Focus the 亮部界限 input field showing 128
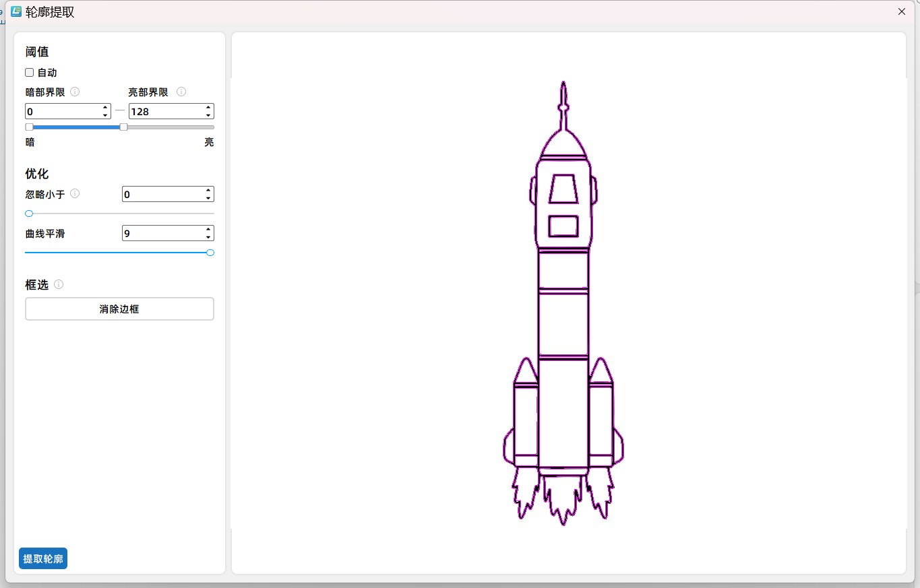The image size is (920, 588). tap(165, 111)
